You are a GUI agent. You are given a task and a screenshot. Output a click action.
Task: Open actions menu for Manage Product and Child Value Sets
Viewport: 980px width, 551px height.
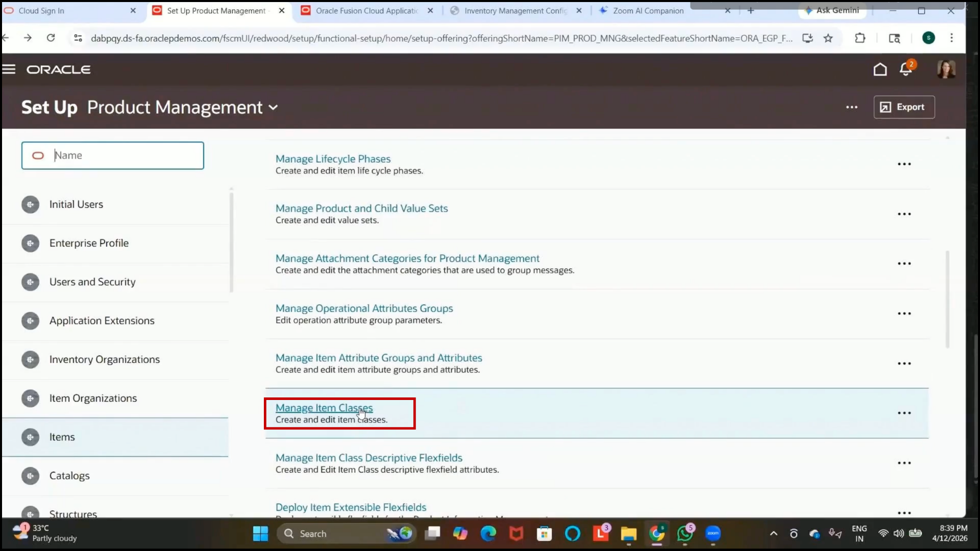[904, 214]
